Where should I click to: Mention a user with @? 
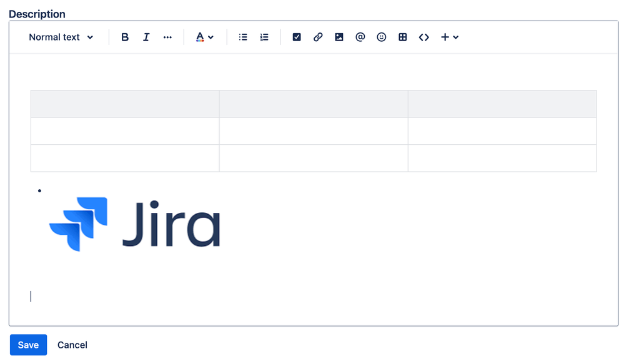[x=360, y=37]
